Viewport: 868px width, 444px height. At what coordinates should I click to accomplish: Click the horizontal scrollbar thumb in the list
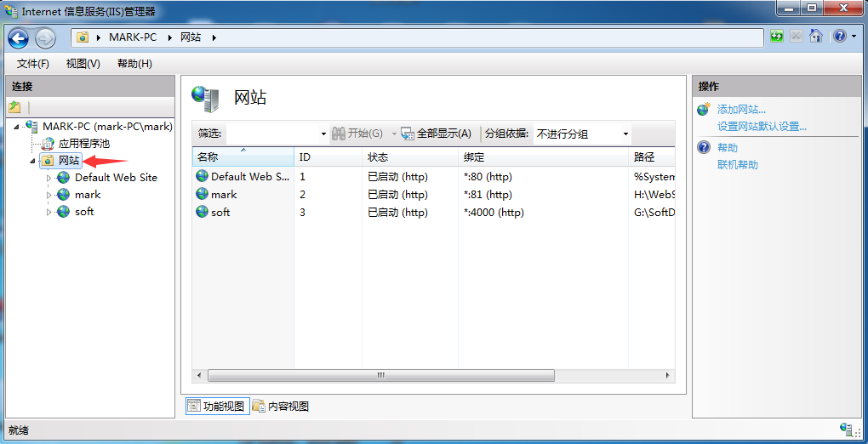click(x=381, y=375)
